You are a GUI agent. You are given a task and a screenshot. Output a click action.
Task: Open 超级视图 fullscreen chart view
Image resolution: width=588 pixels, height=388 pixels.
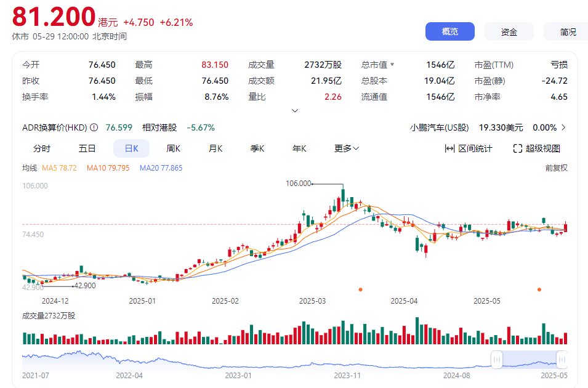pyautogui.click(x=536, y=148)
